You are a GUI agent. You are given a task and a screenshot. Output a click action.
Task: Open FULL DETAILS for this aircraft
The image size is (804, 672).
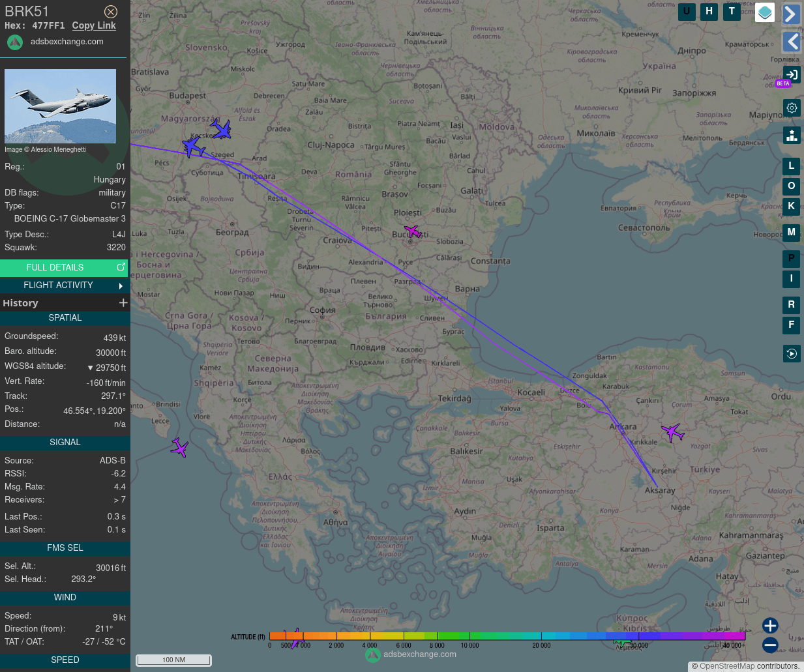64,267
